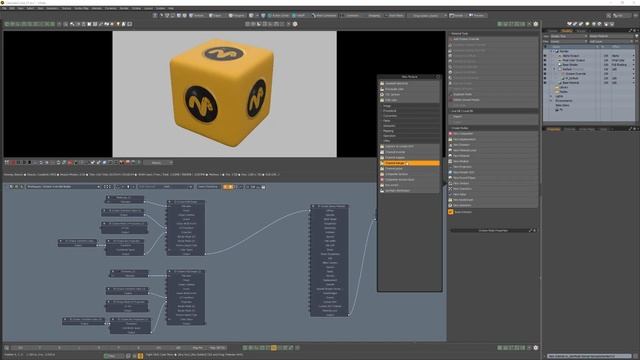This screenshot has height=360, width=640.
Task: Open the Add Layer dropdown
Action: click(611, 41)
